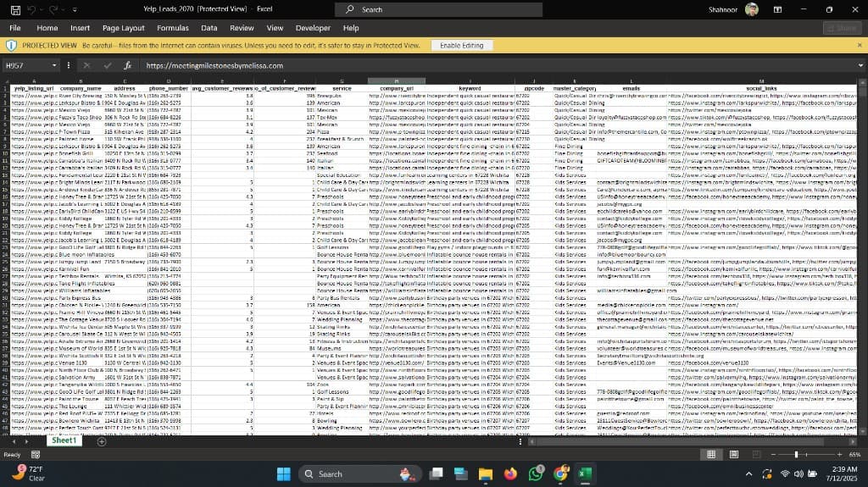
Task: Open the Windows Start menu
Action: [x=283, y=473]
